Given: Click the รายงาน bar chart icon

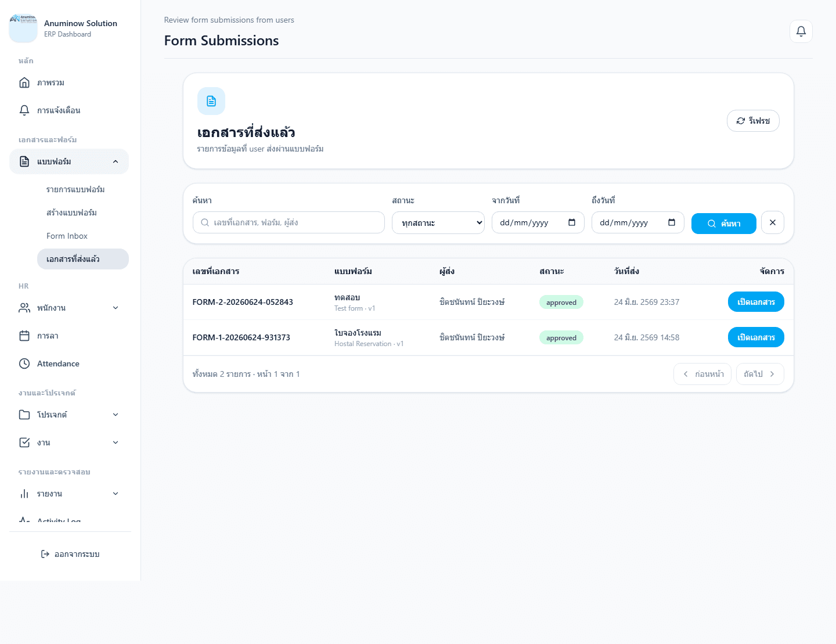Looking at the screenshot, I should tap(24, 494).
